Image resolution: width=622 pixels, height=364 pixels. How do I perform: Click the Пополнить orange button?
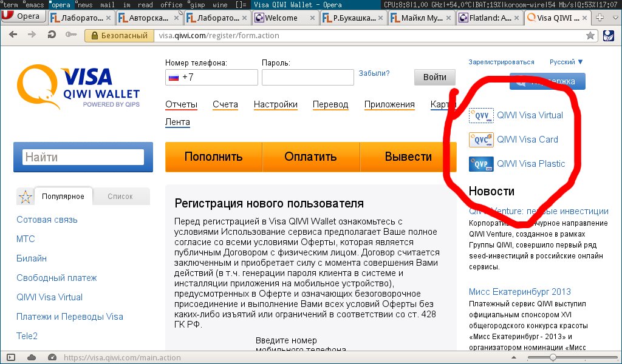click(213, 157)
